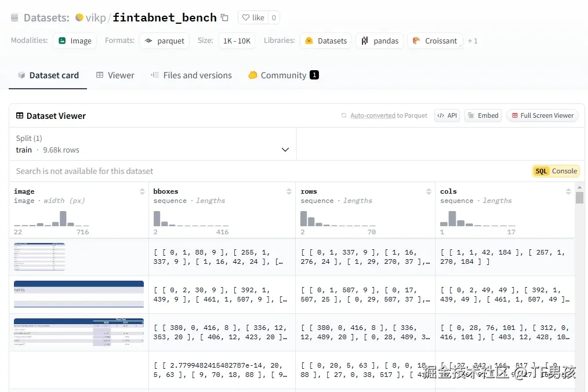
Task: Toggle sorting on the cols column
Action: pyautogui.click(x=568, y=191)
